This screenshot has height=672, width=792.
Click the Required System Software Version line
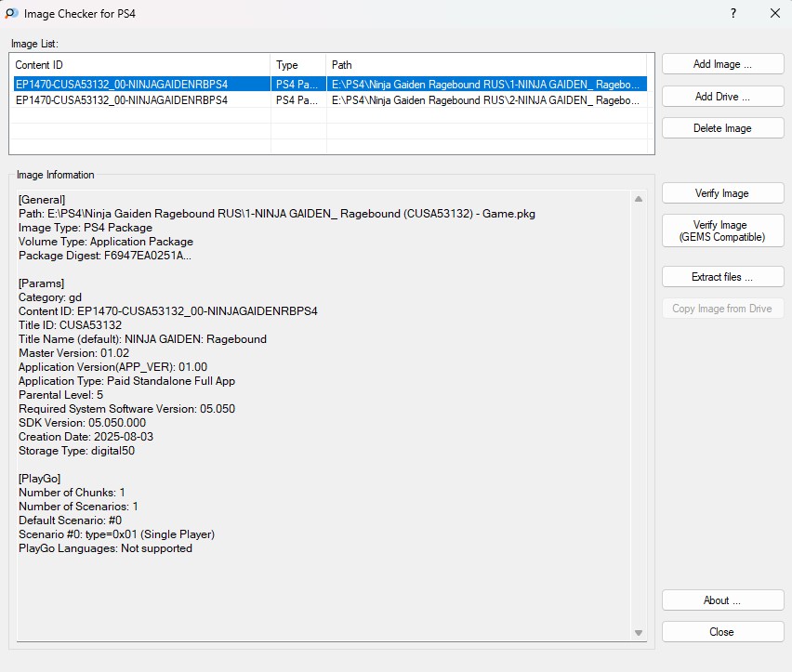pos(126,409)
